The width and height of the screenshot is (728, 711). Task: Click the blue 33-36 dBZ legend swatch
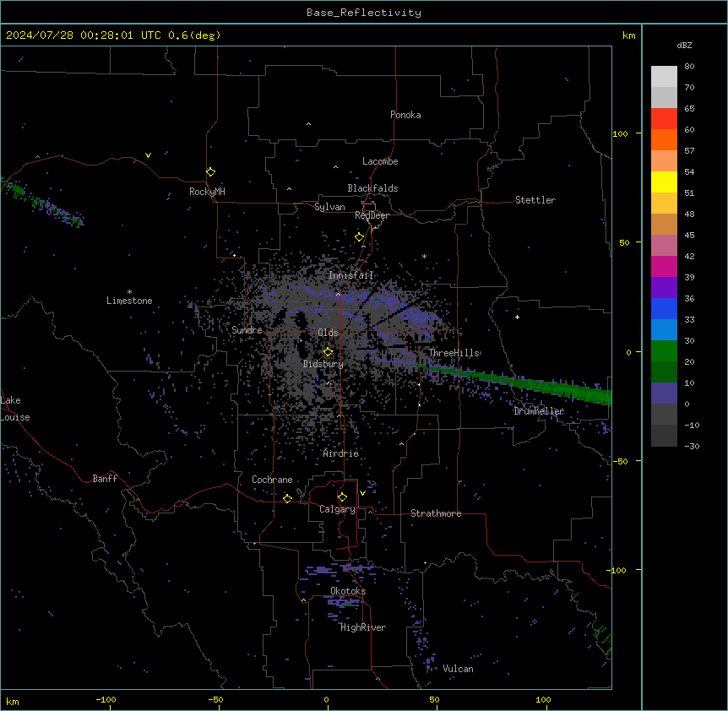[x=664, y=308]
